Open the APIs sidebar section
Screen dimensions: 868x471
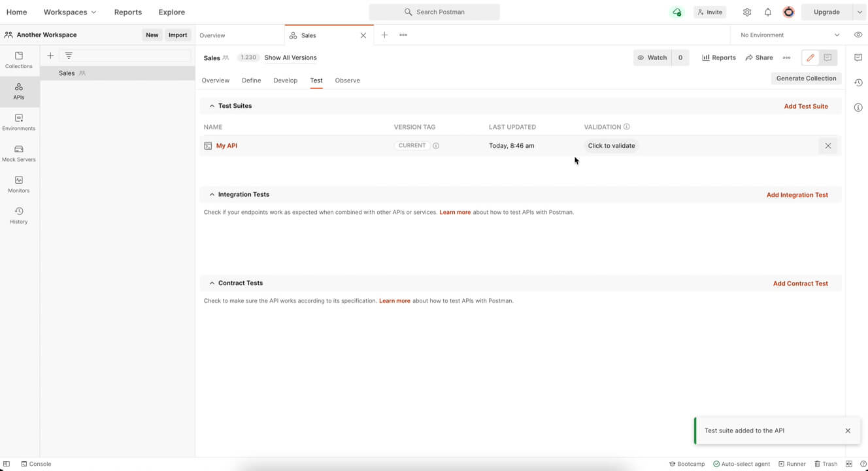(18, 92)
